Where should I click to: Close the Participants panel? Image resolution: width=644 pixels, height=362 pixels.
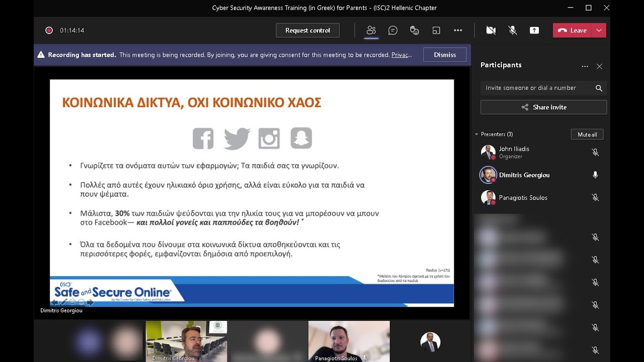[x=599, y=66]
